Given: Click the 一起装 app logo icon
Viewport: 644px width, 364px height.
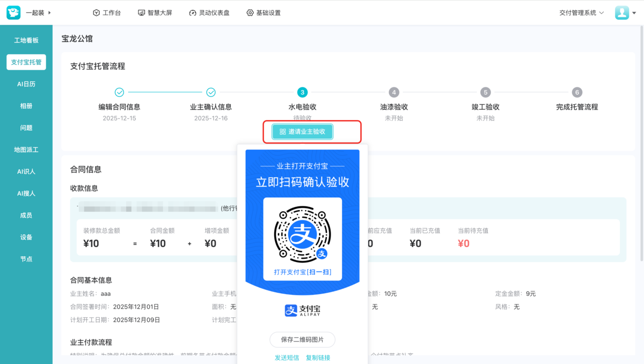Looking at the screenshot, I should pos(13,12).
